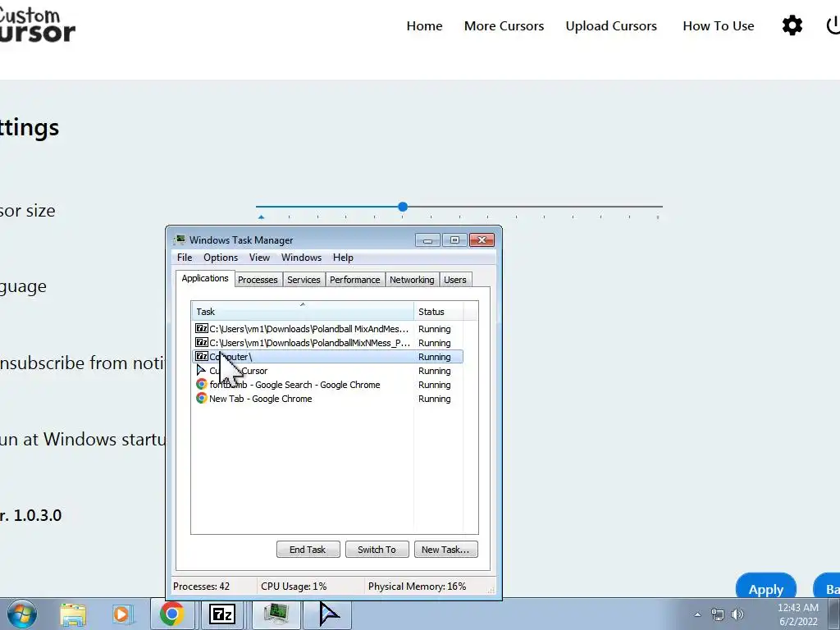Open How To Use page
Viewport: 840px width, 630px height.
(x=718, y=25)
